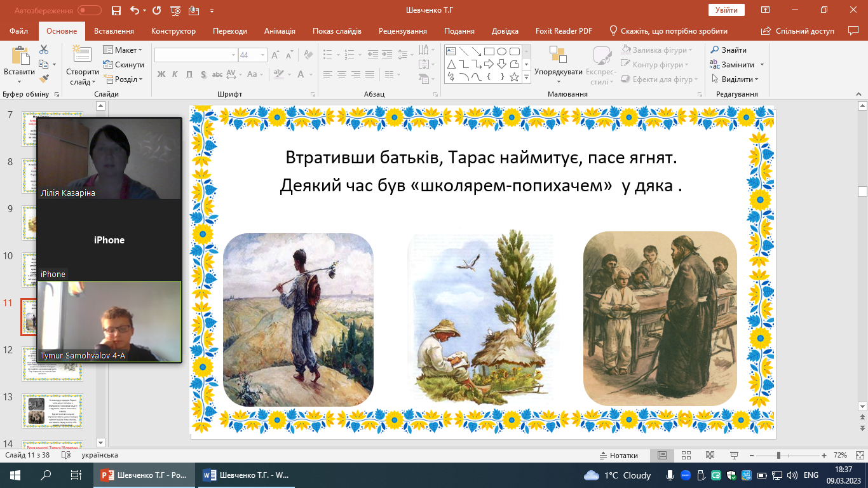Click the bold Ж button
Image resolution: width=868 pixels, height=488 pixels.
pyautogui.click(x=161, y=74)
